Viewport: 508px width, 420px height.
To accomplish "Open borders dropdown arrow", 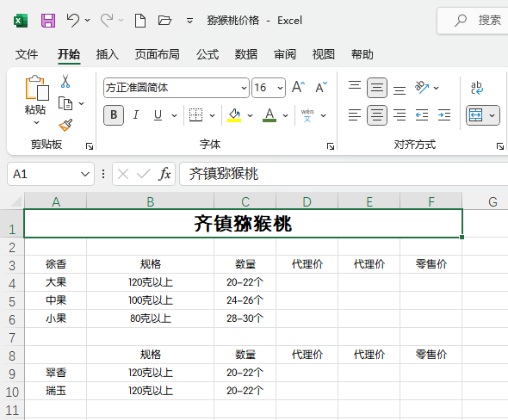I will (x=212, y=115).
